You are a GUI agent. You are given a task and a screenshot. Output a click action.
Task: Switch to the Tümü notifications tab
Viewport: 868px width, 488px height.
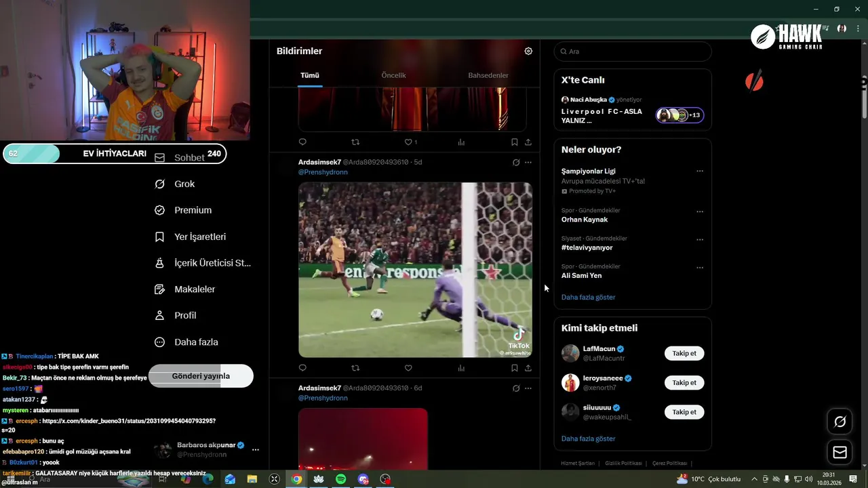310,75
